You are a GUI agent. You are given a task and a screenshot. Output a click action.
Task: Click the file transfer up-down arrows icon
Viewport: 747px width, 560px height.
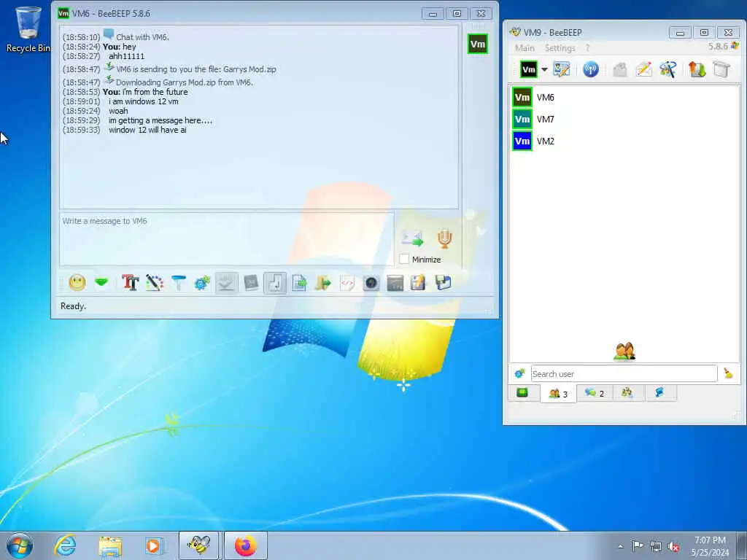click(697, 69)
